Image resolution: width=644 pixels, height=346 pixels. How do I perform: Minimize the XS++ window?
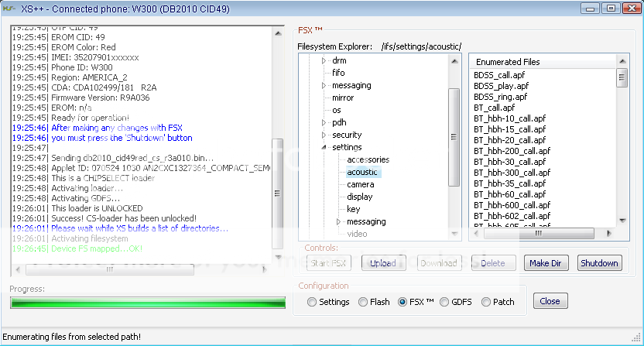[591, 9]
